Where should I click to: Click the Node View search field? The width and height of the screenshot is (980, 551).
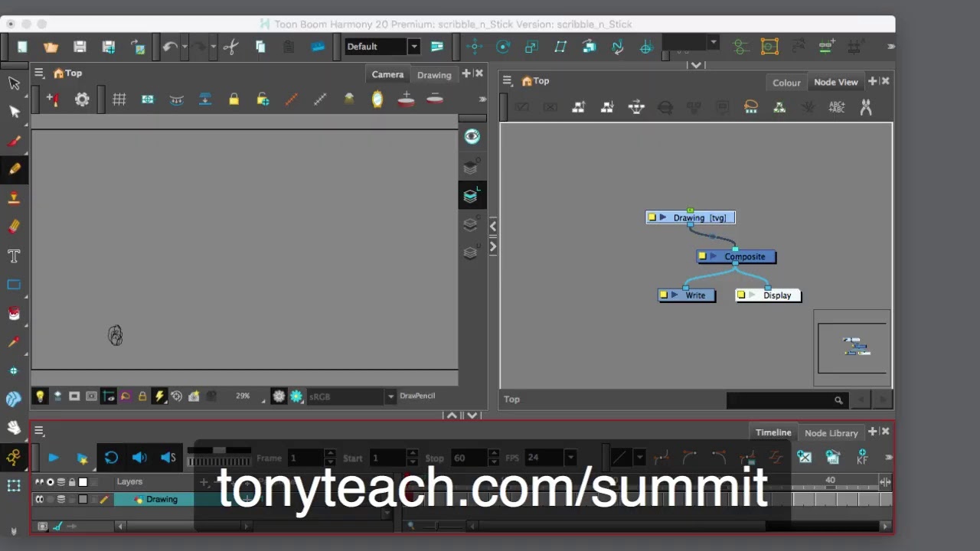tap(786, 399)
